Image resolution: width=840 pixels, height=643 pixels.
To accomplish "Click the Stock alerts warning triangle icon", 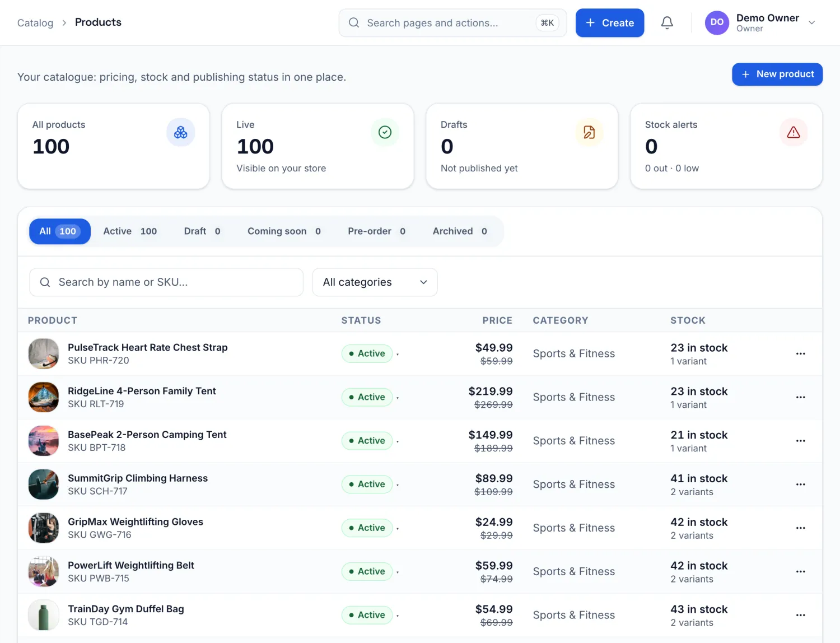I will coord(794,132).
